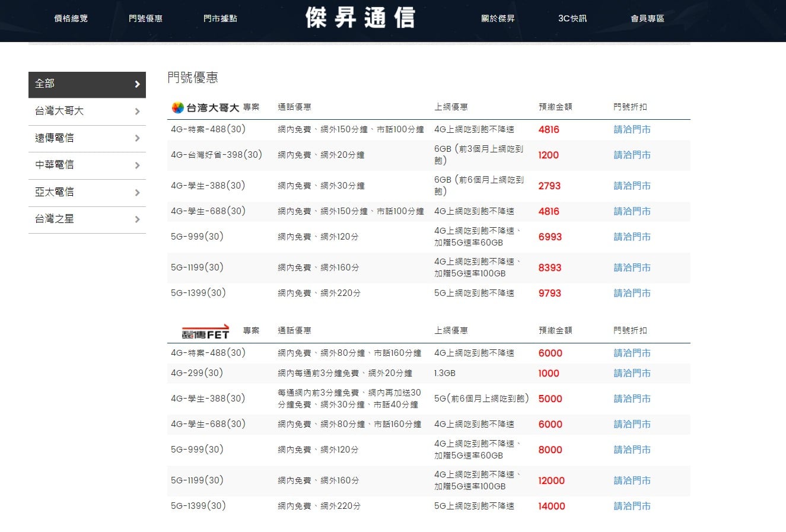
Task: Click 每通網內前3分鐘免費 call offer cell
Action: pos(349,399)
